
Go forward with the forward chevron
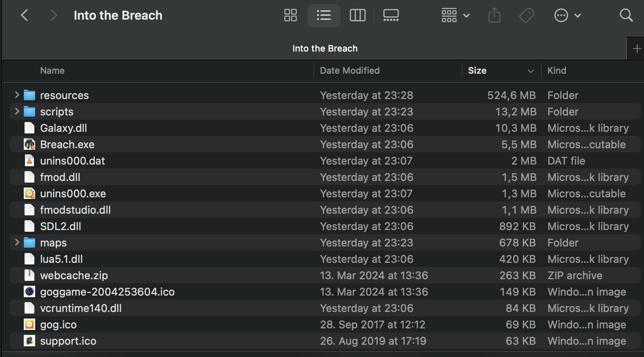click(54, 16)
